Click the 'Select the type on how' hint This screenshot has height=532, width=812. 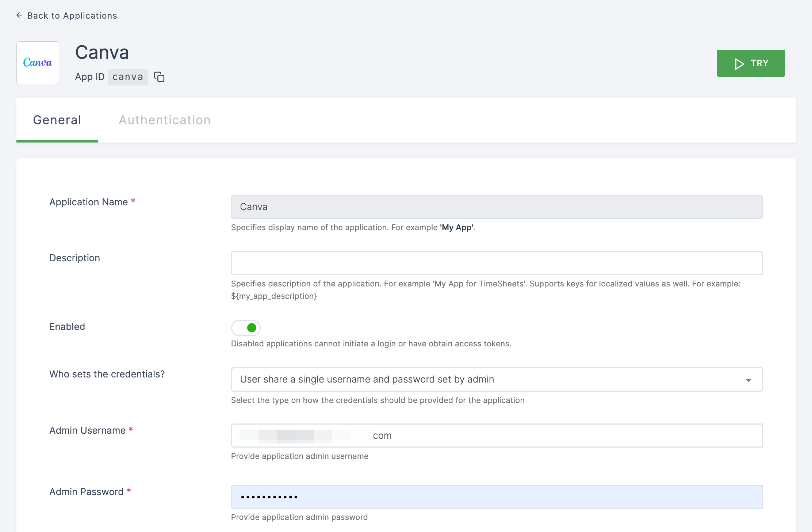tap(378, 400)
